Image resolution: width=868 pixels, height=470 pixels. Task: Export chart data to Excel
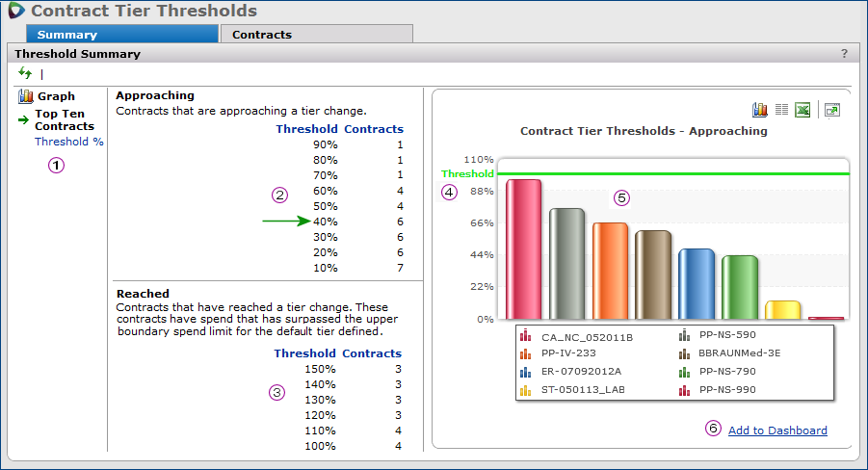802,111
